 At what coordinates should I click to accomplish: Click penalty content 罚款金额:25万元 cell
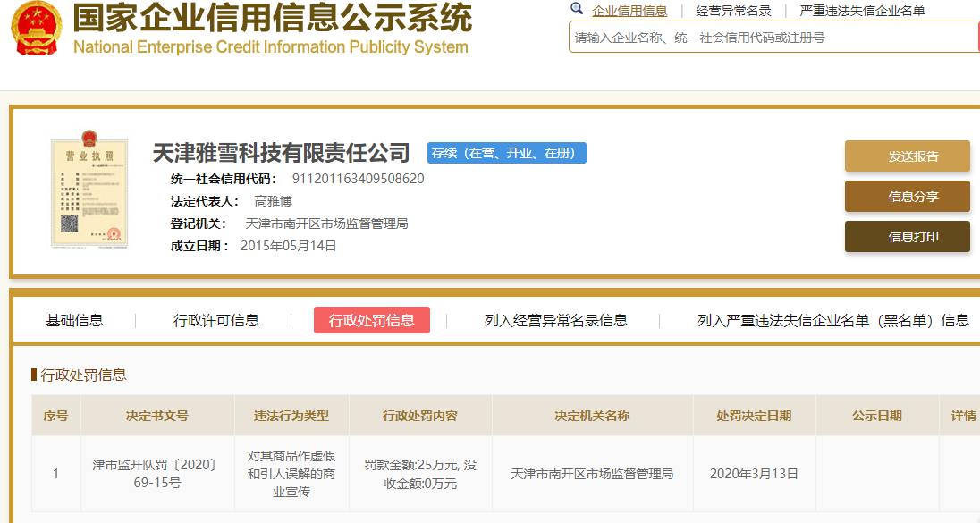pyautogui.click(x=420, y=474)
